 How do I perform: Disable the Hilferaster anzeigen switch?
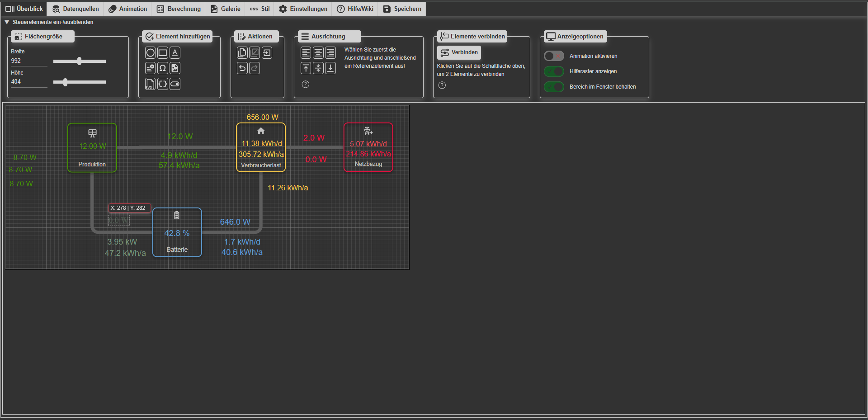[x=554, y=71]
